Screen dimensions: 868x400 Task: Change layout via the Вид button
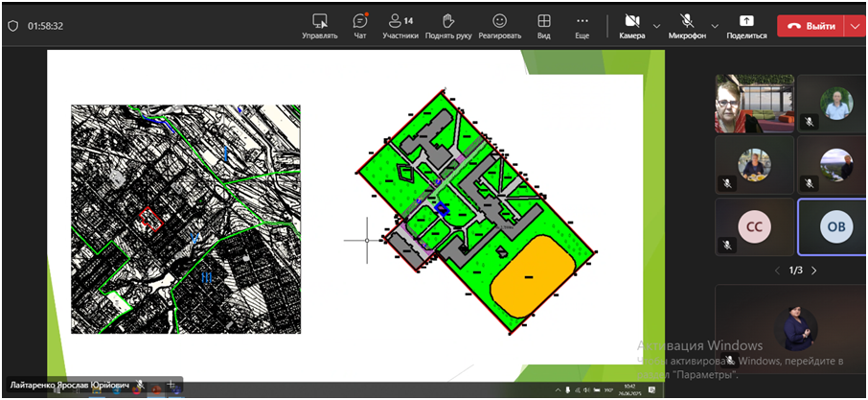coord(543,26)
